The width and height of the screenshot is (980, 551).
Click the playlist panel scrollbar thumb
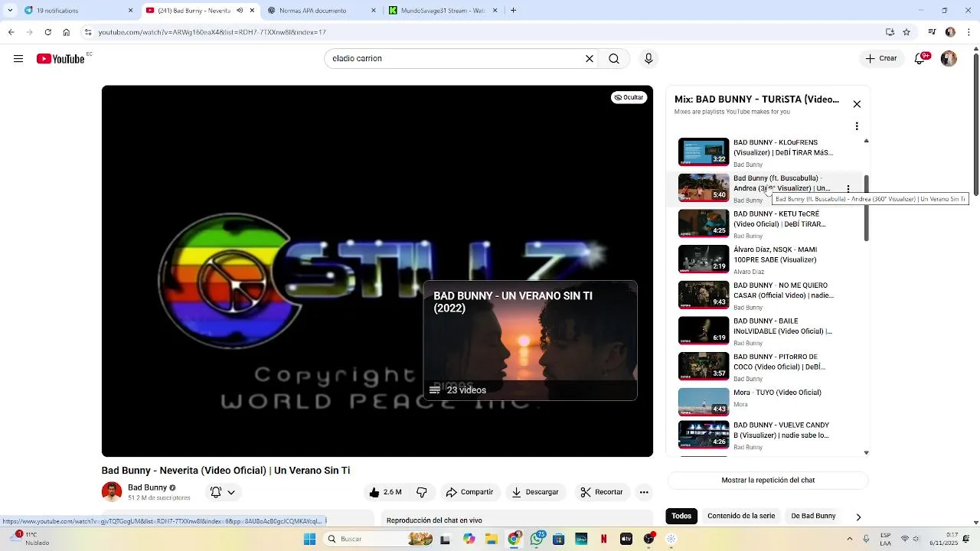point(866,208)
